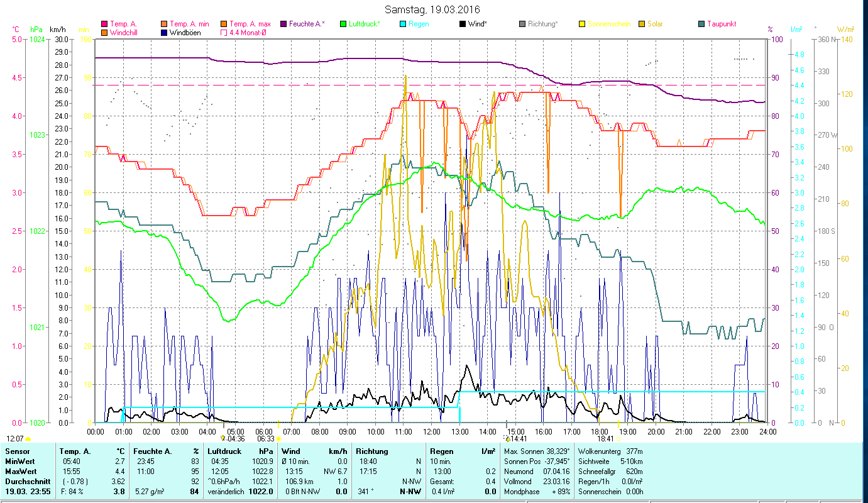The height and width of the screenshot is (503, 868).
Task: Click the W/m² axis unit label
Action: (846, 30)
